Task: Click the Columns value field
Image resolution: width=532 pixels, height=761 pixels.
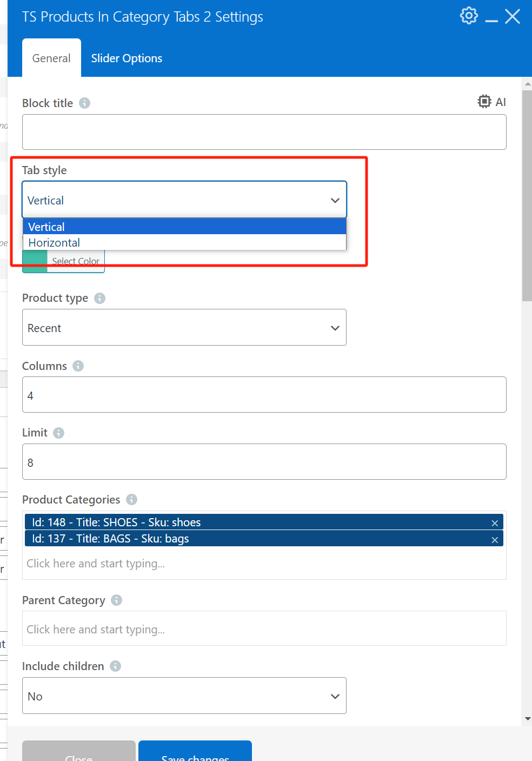Action: 264,395
